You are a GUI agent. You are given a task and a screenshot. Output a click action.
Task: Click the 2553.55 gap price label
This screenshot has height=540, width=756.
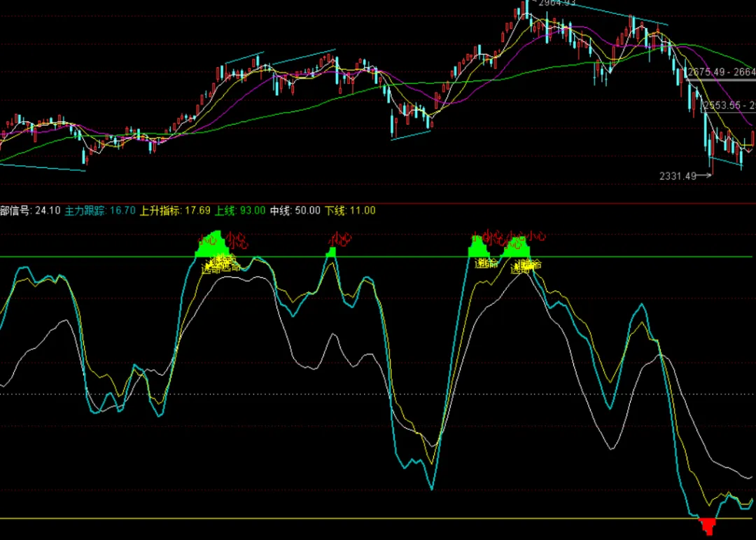coord(729,105)
